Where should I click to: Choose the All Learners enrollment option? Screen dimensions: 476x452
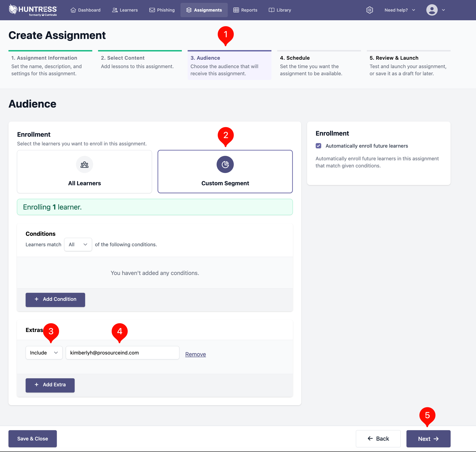tap(84, 183)
